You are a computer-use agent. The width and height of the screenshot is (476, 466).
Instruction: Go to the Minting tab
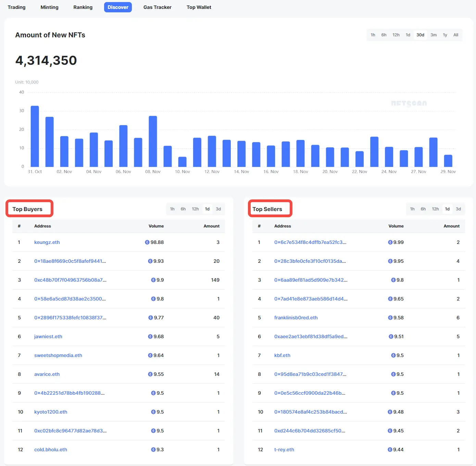pos(49,7)
